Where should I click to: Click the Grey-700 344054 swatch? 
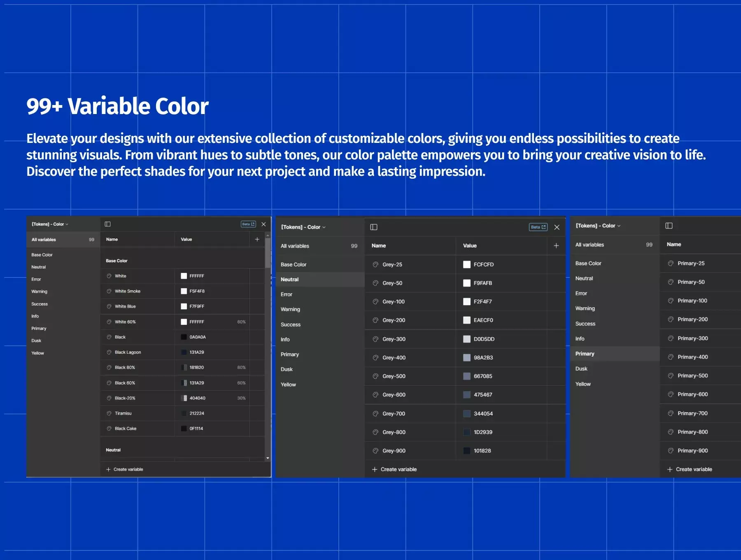coord(467,413)
